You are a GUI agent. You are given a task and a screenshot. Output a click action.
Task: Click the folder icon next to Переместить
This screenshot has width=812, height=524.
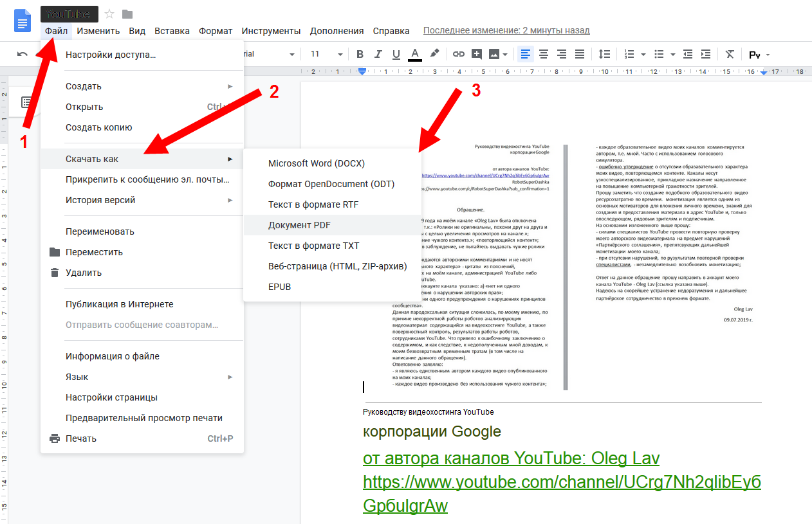pyautogui.click(x=55, y=252)
